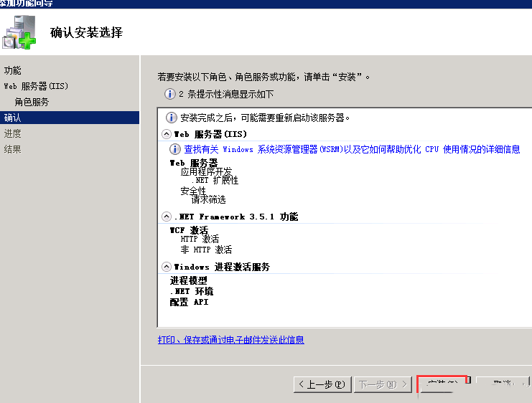
Task: Open the 打印、保存或通过电子邮件发送此信息 link
Action: click(x=230, y=340)
